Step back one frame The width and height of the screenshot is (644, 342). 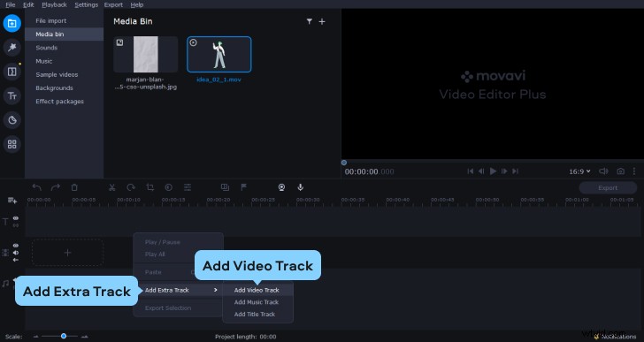click(x=481, y=171)
